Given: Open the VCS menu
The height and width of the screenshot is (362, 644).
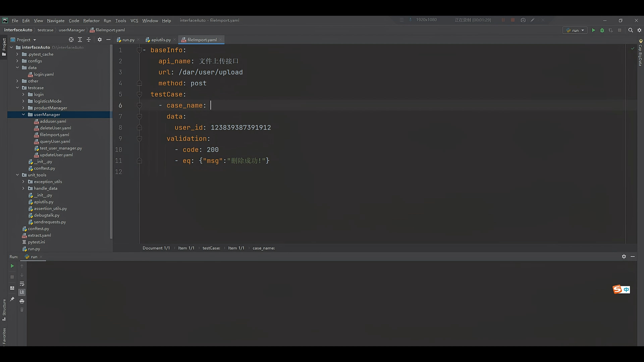Looking at the screenshot, I should [134, 20].
